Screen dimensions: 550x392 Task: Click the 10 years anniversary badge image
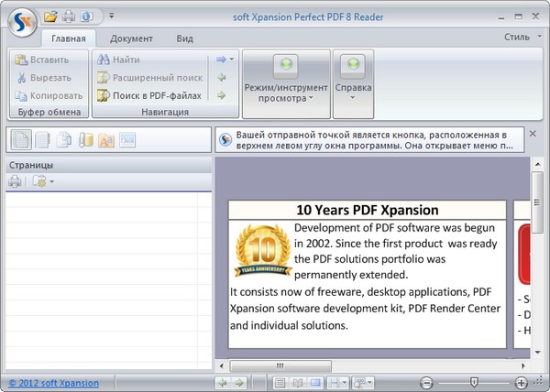tap(263, 251)
